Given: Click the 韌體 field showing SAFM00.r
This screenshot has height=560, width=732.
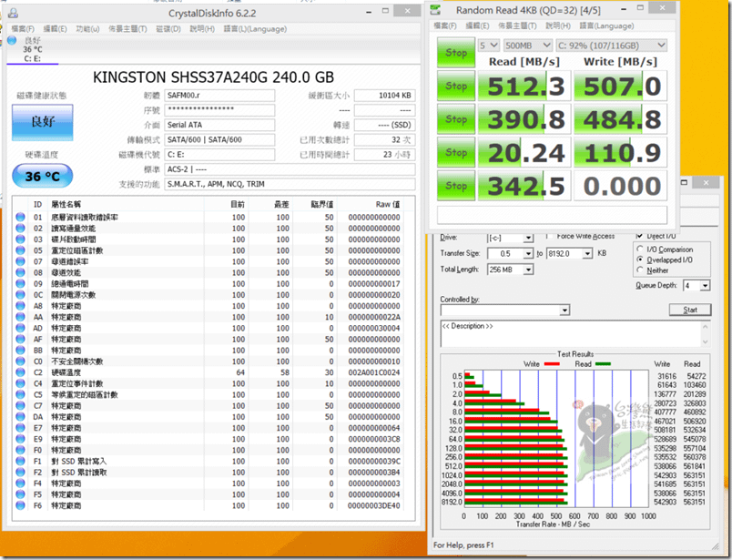Looking at the screenshot, I should click(x=219, y=96).
